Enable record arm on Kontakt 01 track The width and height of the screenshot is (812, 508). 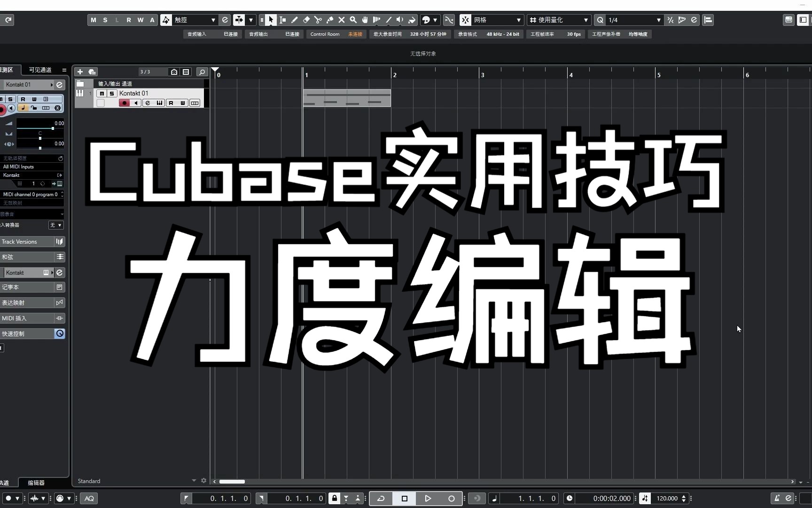124,103
